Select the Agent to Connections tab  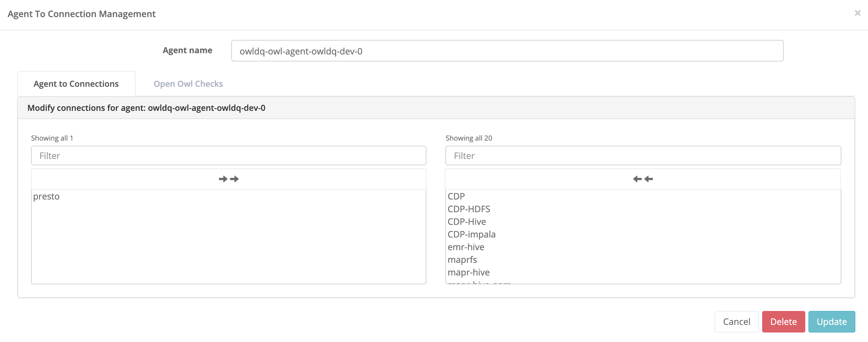click(x=76, y=84)
